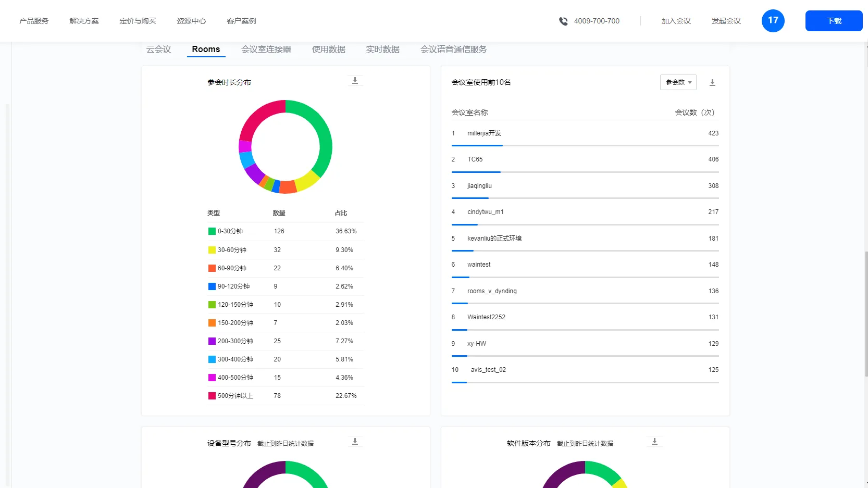Click the 22.67% percentage value
This screenshot has width=868, height=488.
tap(346, 396)
